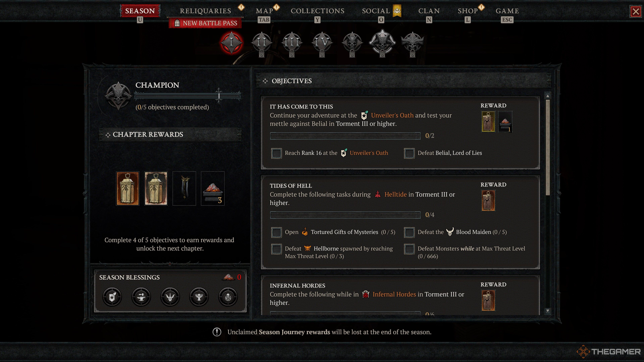
Task: Click the last Season Blessing icon
Action: pyautogui.click(x=228, y=297)
